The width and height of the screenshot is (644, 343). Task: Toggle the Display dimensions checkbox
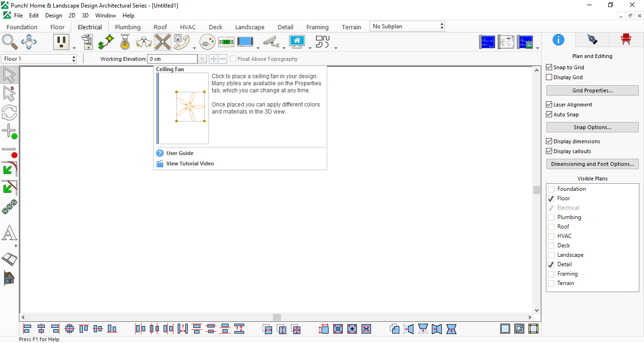point(549,141)
